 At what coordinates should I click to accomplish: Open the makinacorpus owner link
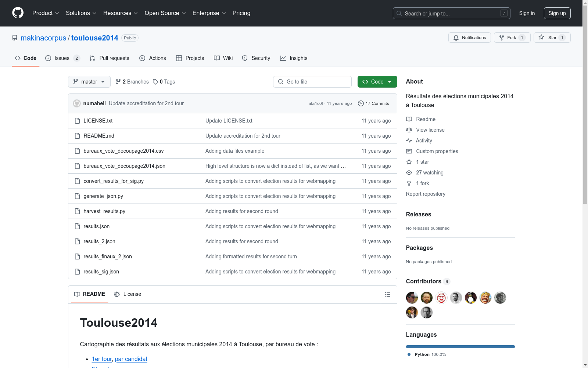tap(43, 38)
